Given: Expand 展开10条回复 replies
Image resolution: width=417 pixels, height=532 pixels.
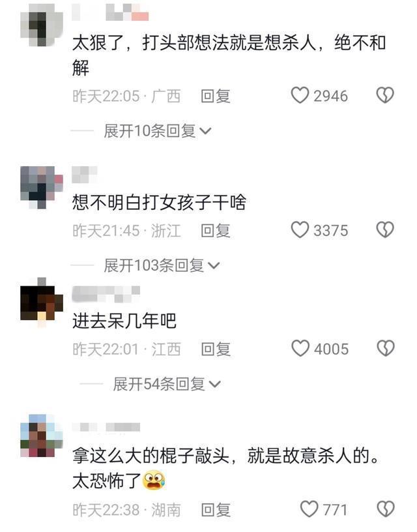Looking at the screenshot, I should click(x=158, y=131).
